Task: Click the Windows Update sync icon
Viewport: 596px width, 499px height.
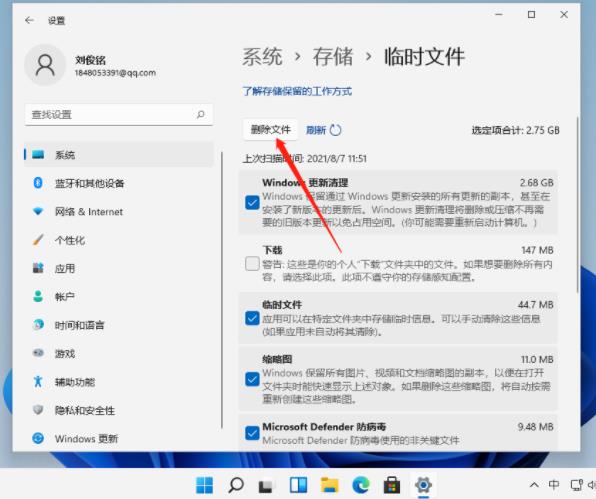Action: tap(38, 438)
